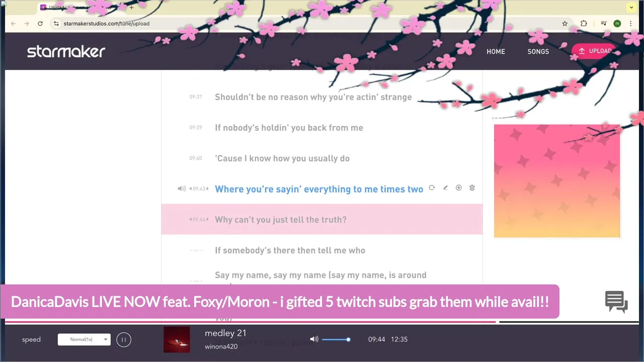Open the green profile avatar
Viewport: 644px width, 362px height.
coord(617,24)
